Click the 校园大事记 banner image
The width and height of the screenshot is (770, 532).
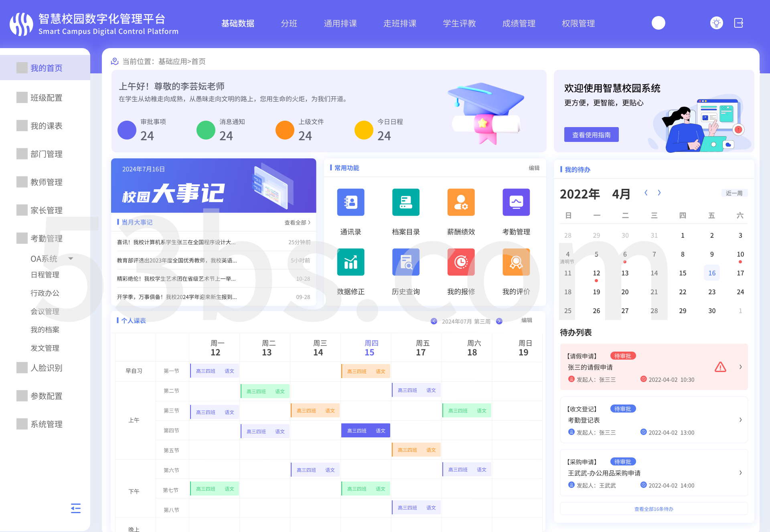click(213, 185)
